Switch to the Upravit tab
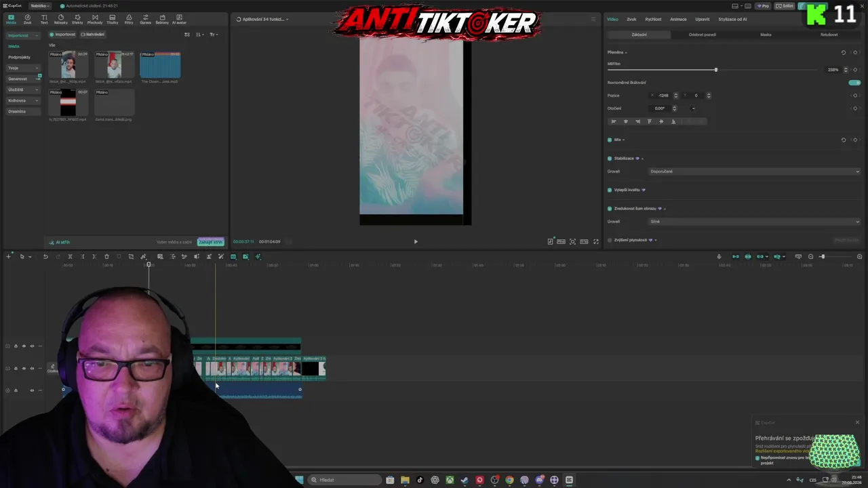The image size is (868, 488). pyautogui.click(x=703, y=19)
